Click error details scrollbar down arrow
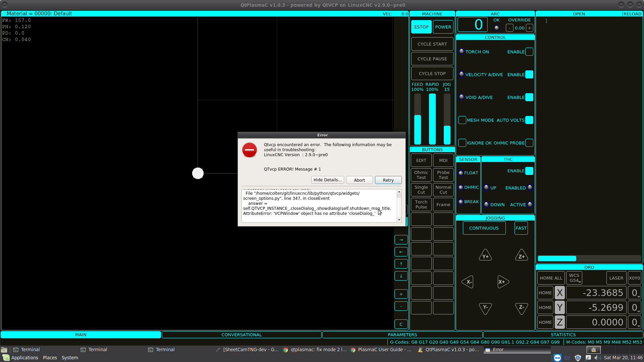This screenshot has height=362, width=644. pyautogui.click(x=399, y=220)
